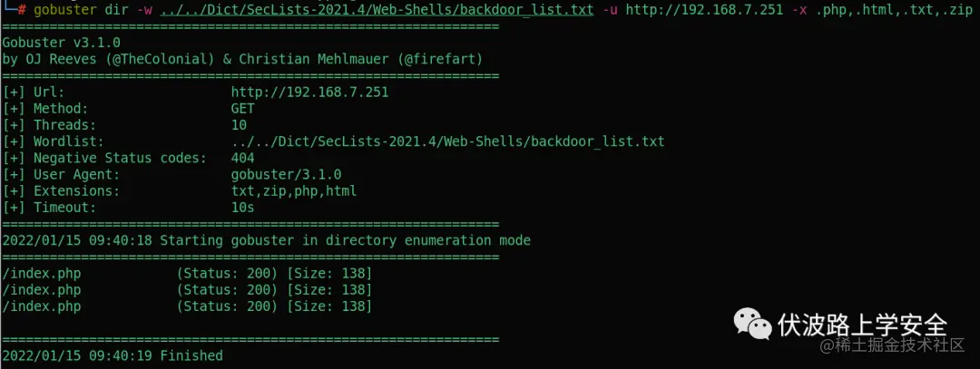Click the Negative Status codes 404 value
The width and height of the screenshot is (980, 369).
pos(242,158)
